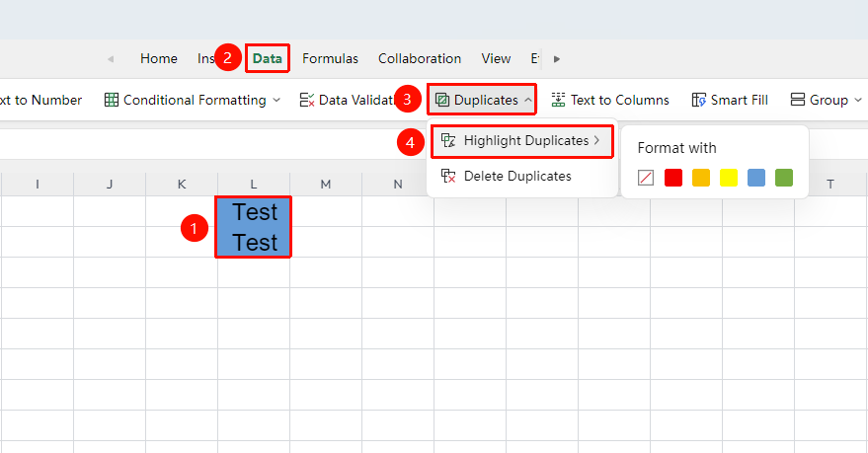Click the Delete Duplicates menu icon
Screen dimensions: 868x453
pos(448,176)
